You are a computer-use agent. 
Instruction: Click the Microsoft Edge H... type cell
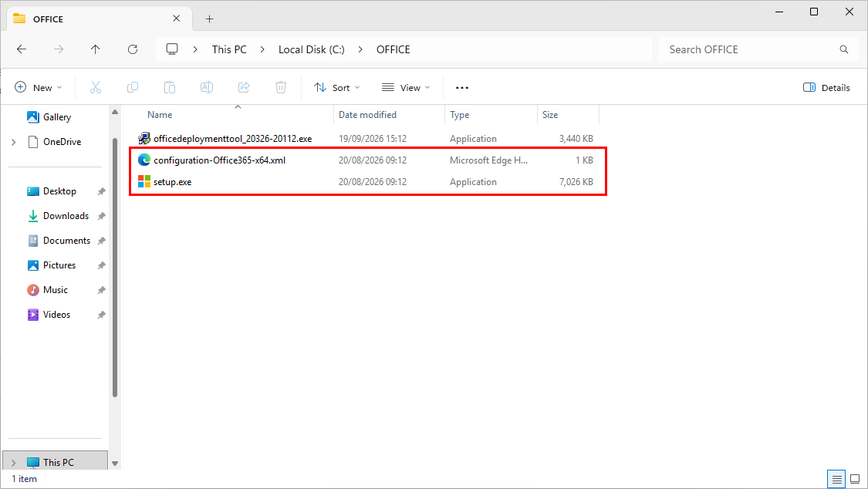489,160
